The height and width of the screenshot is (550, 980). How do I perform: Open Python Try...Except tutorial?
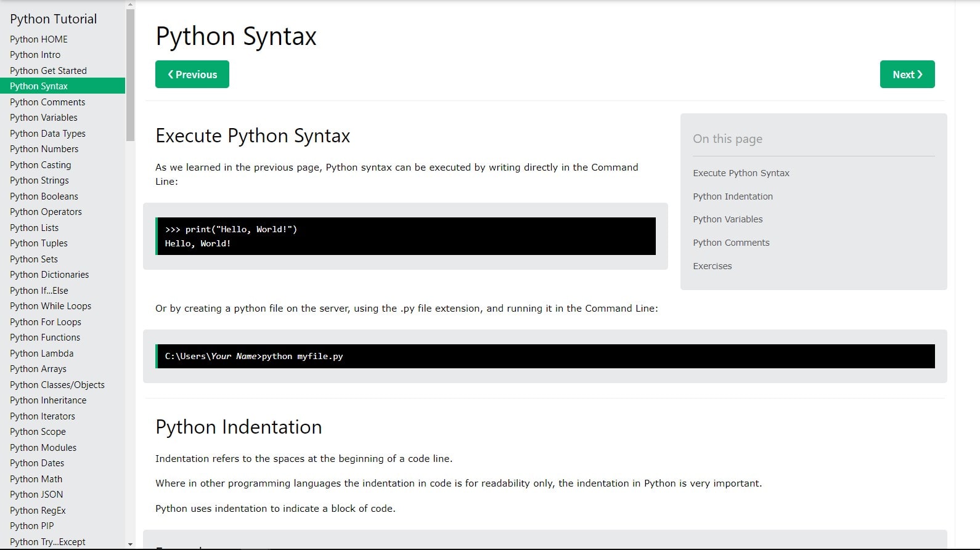pos(47,542)
